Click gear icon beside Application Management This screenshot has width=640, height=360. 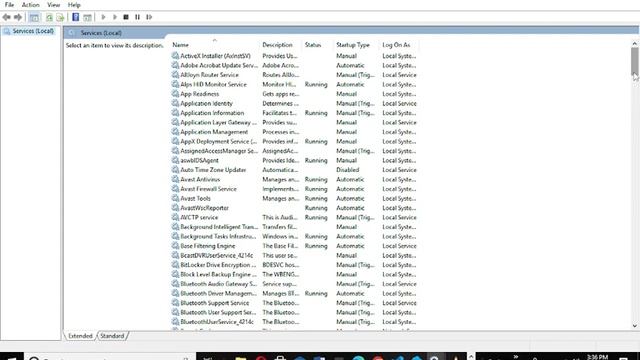point(175,132)
